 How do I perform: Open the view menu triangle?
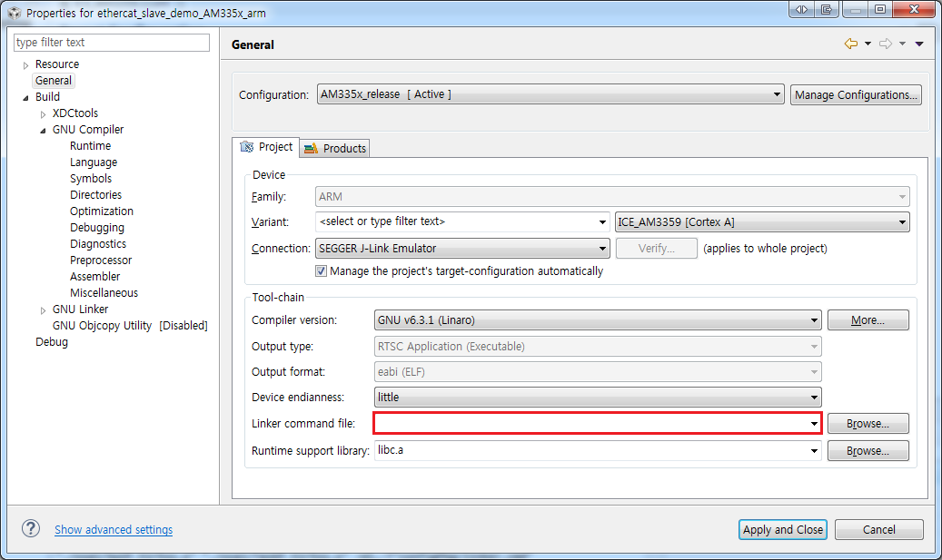tap(919, 44)
